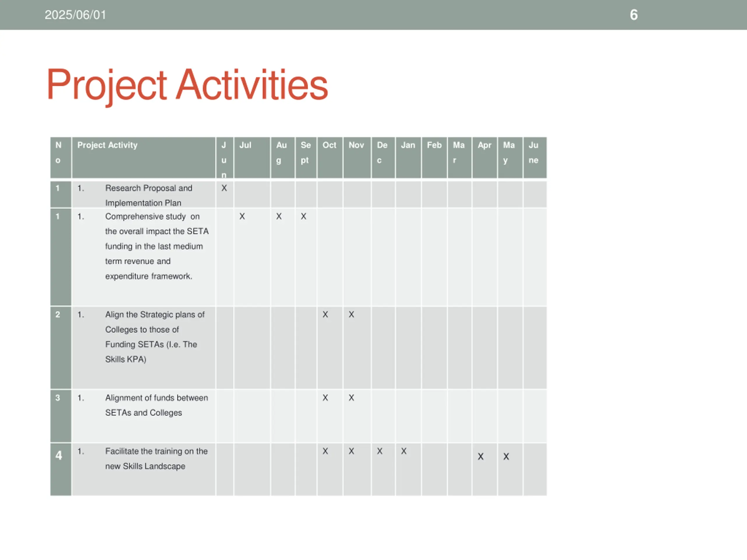Click Nov X in Alignment of funds row

[x=352, y=398]
